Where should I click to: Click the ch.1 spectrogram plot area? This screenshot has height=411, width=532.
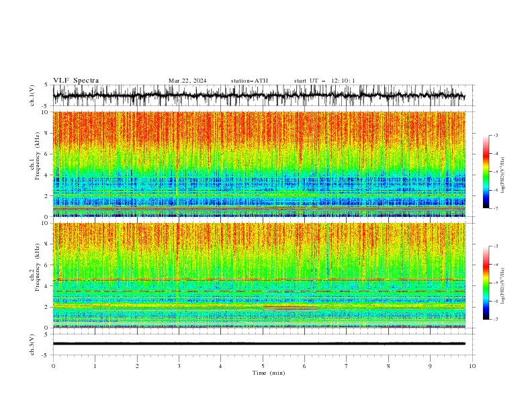[x=259, y=164]
